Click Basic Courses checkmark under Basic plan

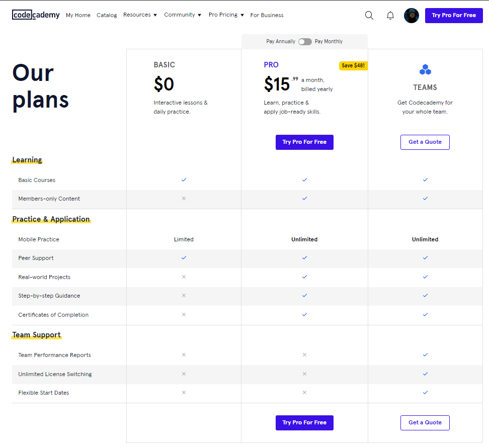pyautogui.click(x=184, y=180)
